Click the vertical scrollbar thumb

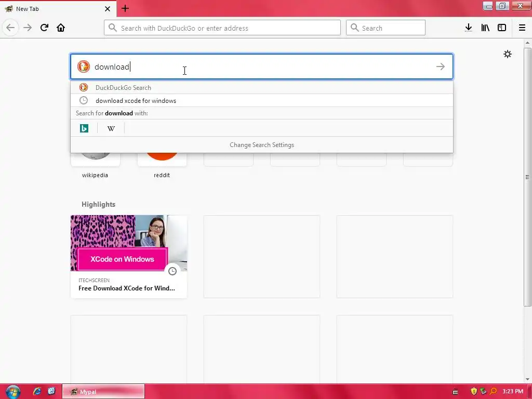527,177
